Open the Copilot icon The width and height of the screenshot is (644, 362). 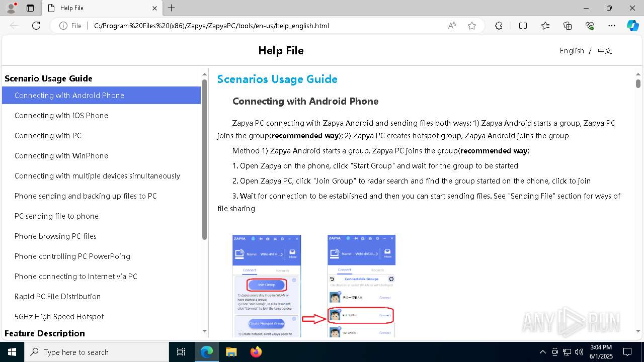point(632,26)
